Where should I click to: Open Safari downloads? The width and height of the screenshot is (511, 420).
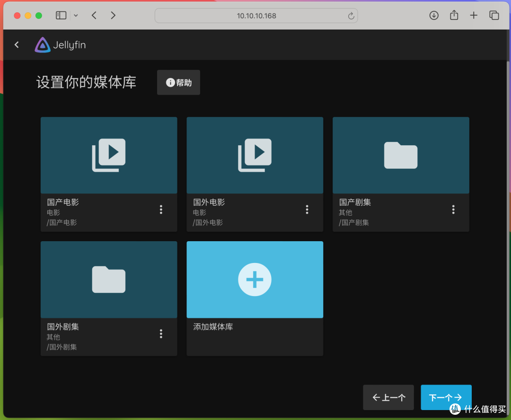[434, 15]
